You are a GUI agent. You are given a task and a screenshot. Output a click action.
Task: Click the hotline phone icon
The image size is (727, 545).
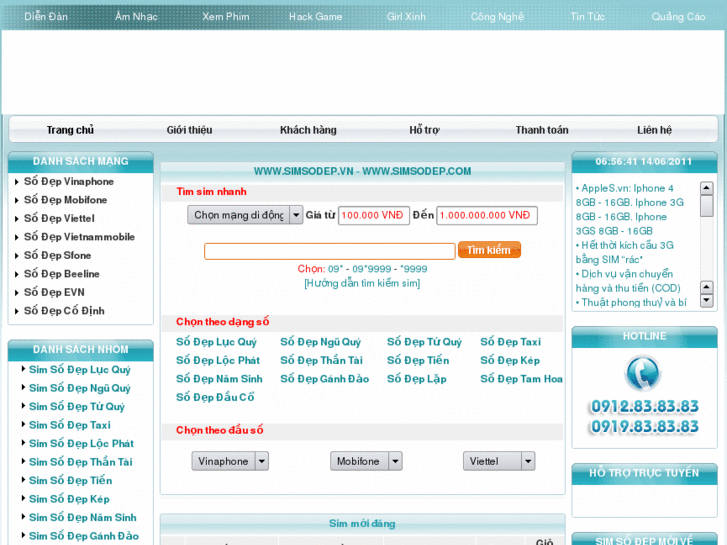point(643,373)
